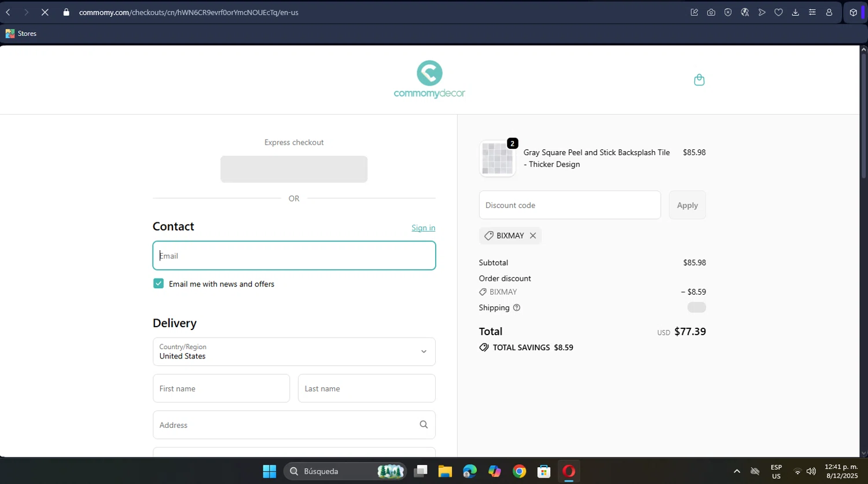Open the shopping bag cart icon
Screen dimensions: 868x484
click(x=699, y=80)
